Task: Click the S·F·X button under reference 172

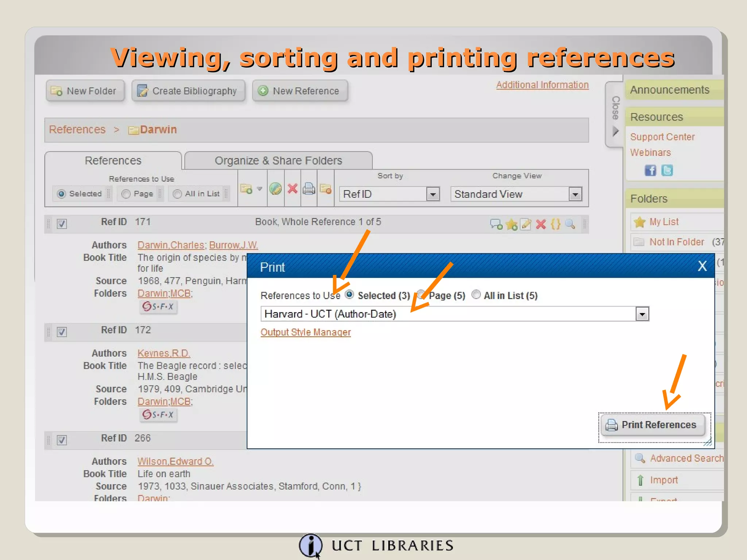Action: (x=158, y=415)
